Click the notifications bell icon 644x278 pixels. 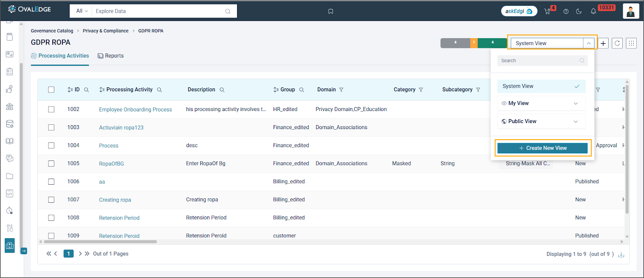click(593, 11)
